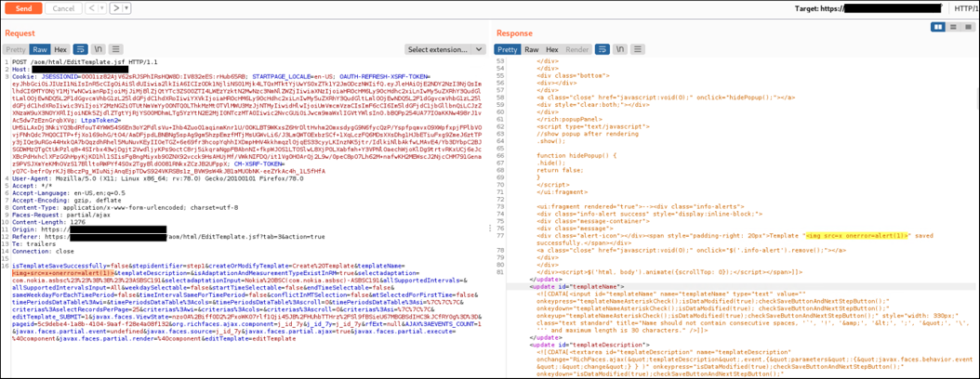The width and height of the screenshot is (980, 379).
Task: Toggle non-printable characters in Response panel
Action: [x=620, y=49]
